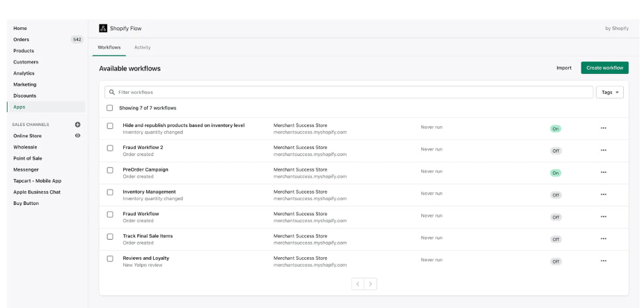
Task: Open more actions for Reviews and Loyalty
Action: 604,261
